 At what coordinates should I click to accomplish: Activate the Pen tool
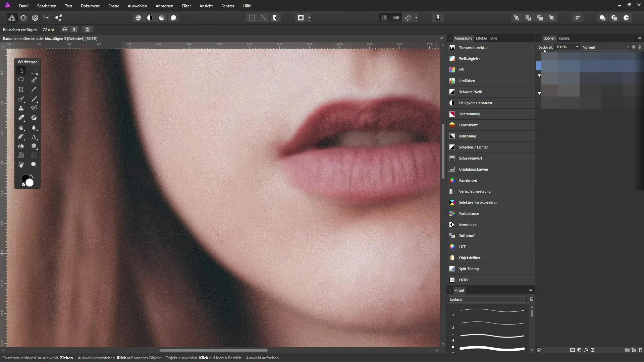click(x=21, y=137)
